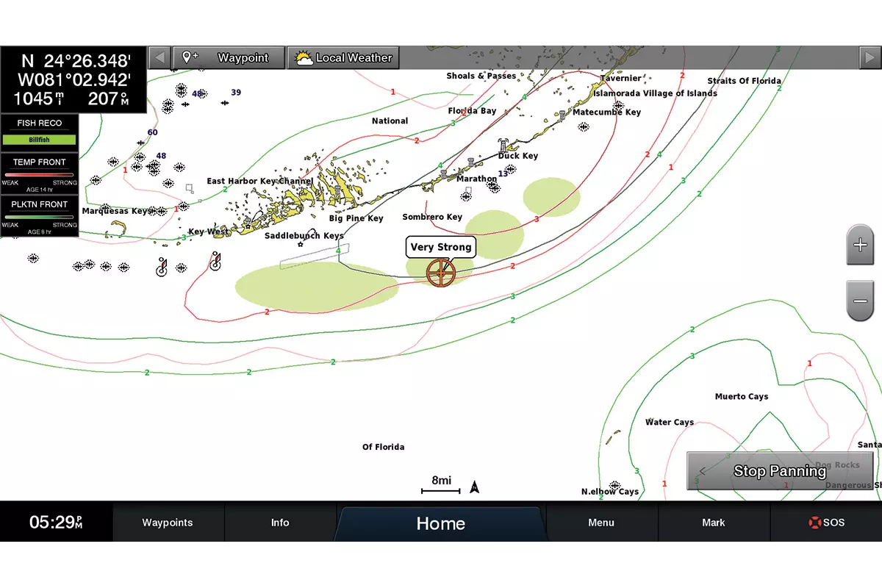
Task: Open the Info menu item
Action: coord(280,523)
